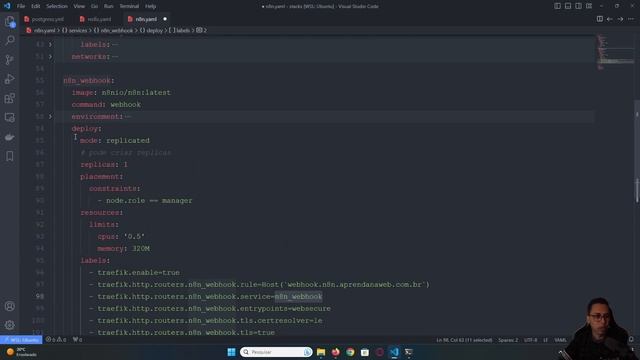Click the VS Code logo icon

[7, 6]
